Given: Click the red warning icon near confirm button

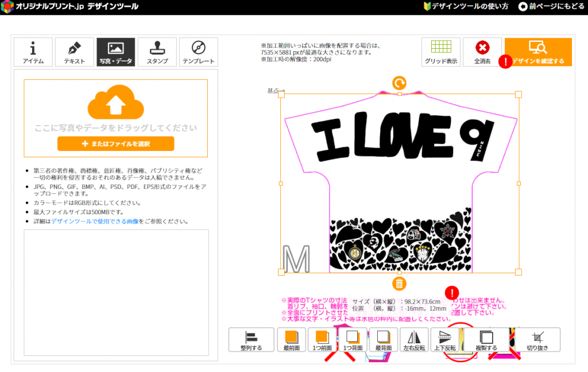Looking at the screenshot, I should [x=505, y=61].
